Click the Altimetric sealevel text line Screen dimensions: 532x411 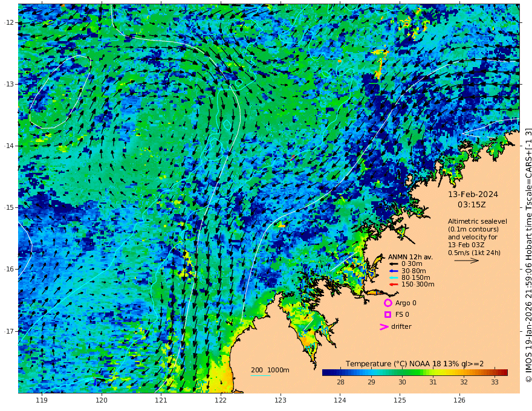(478, 221)
